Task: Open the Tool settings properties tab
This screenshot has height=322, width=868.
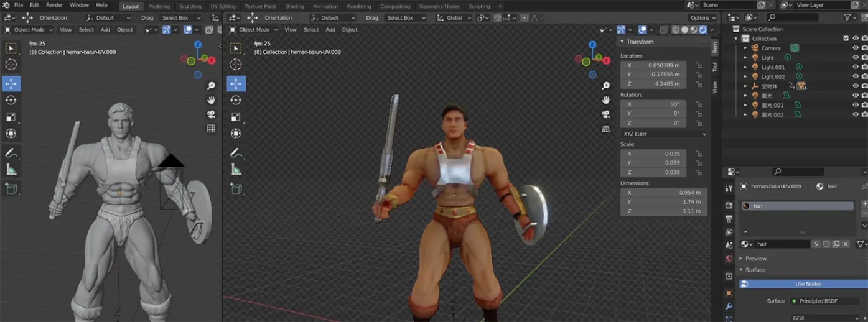Action: point(729,188)
